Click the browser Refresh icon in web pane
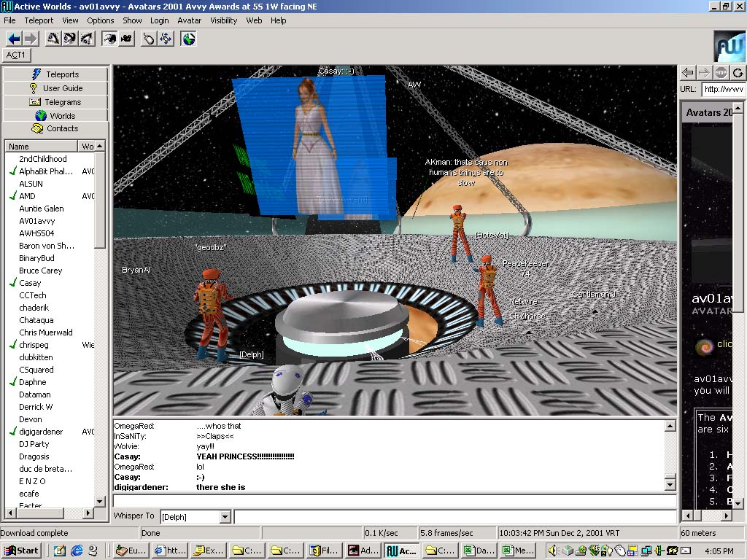Image resolution: width=747 pixels, height=560 pixels. click(738, 72)
